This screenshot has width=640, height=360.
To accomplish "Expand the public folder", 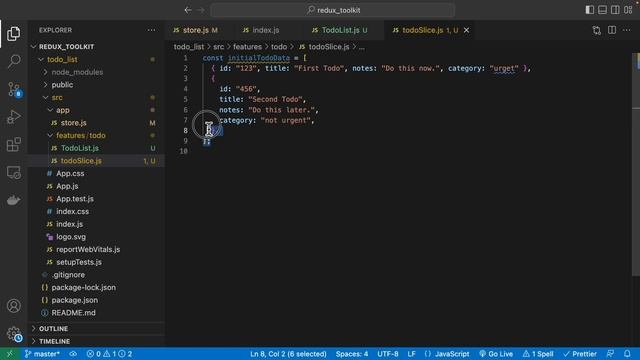I will point(62,85).
